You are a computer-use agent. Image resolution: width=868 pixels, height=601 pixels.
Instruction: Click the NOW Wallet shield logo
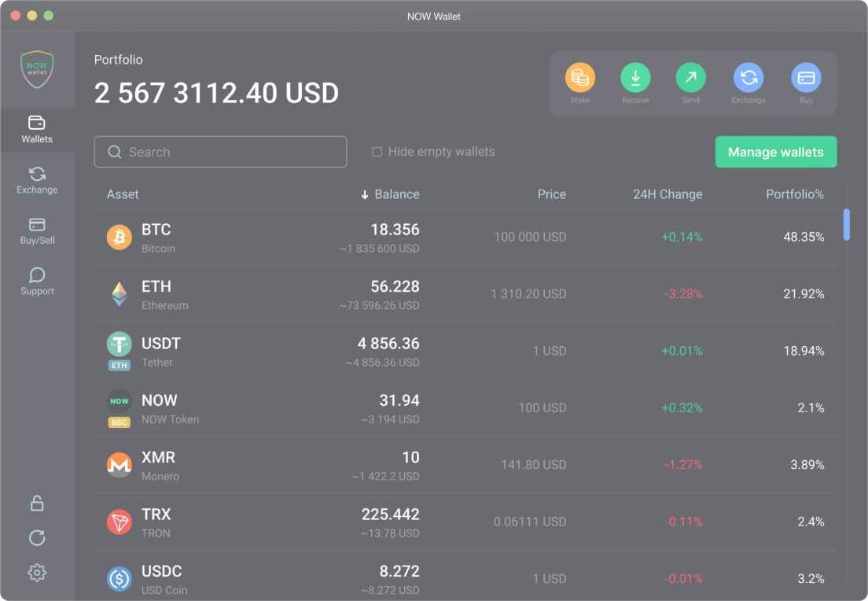[x=37, y=70]
